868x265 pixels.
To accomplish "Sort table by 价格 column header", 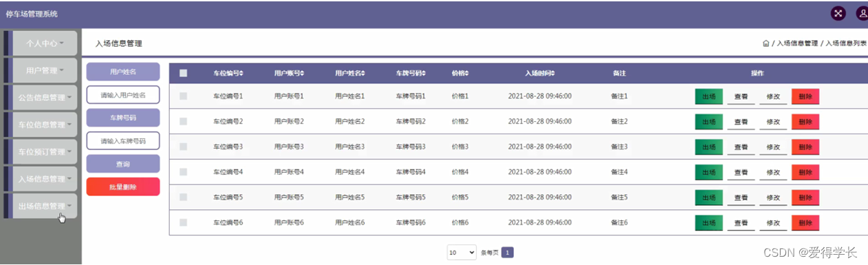I will coord(460,73).
